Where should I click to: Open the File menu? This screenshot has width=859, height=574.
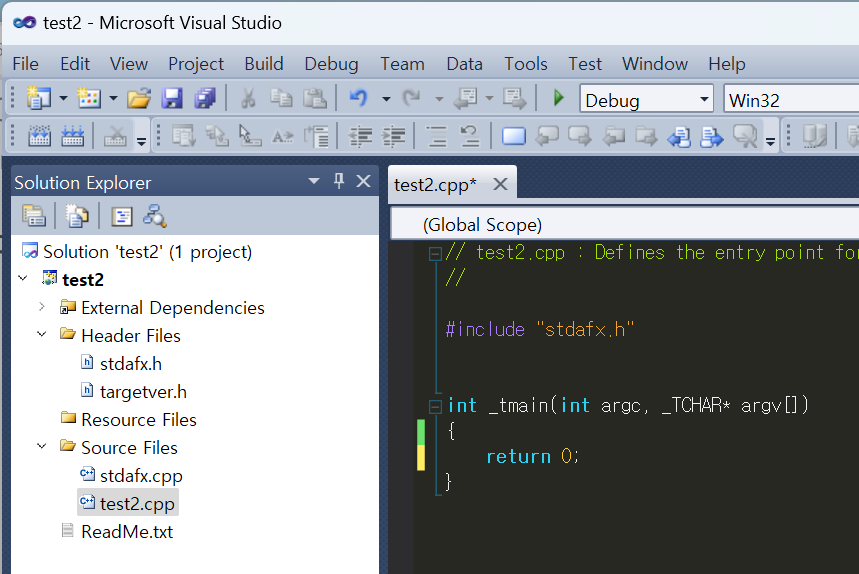(x=25, y=64)
